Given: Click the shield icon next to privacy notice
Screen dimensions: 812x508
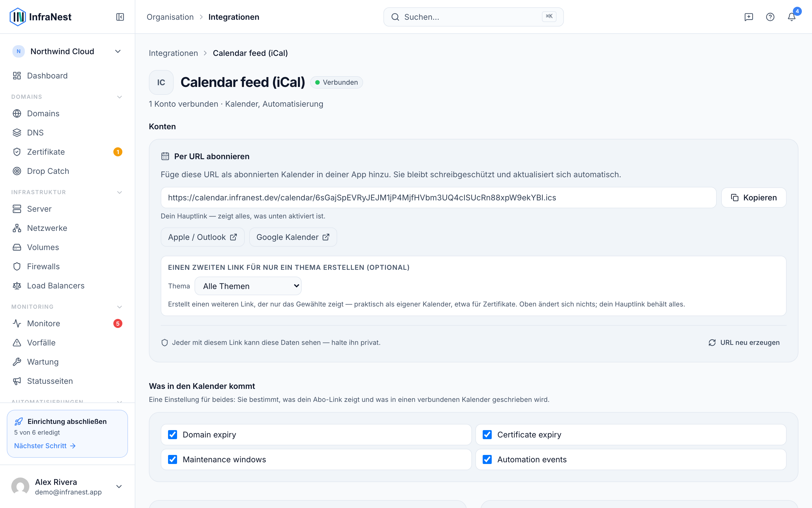Looking at the screenshot, I should click(164, 342).
